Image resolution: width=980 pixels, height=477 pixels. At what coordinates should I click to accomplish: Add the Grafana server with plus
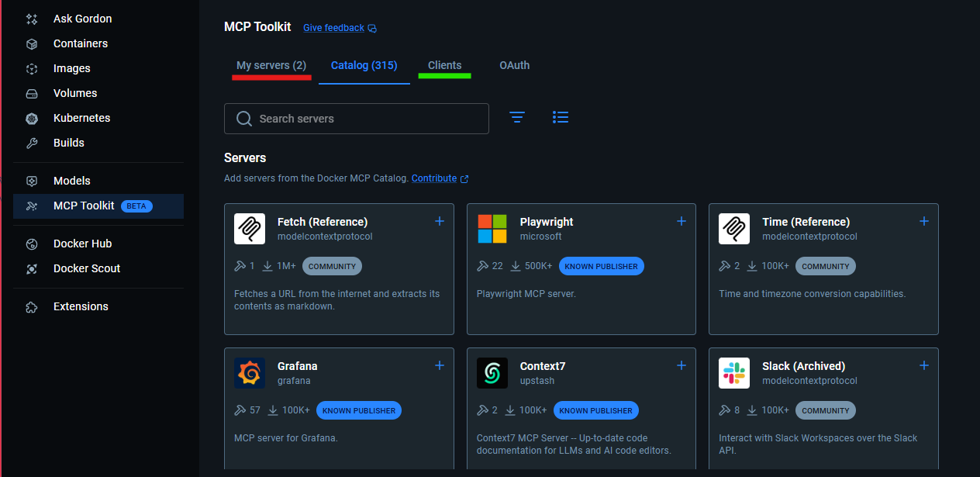coord(440,365)
